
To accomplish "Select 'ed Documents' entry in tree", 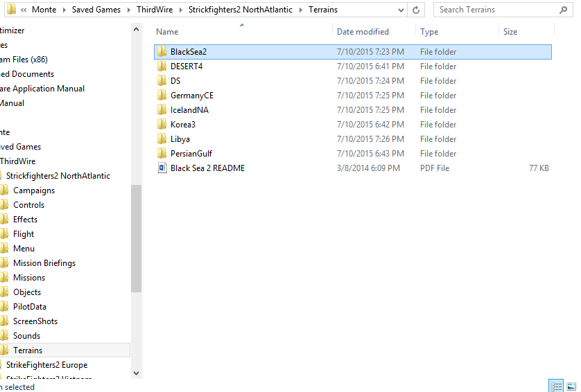I will click(27, 74).
